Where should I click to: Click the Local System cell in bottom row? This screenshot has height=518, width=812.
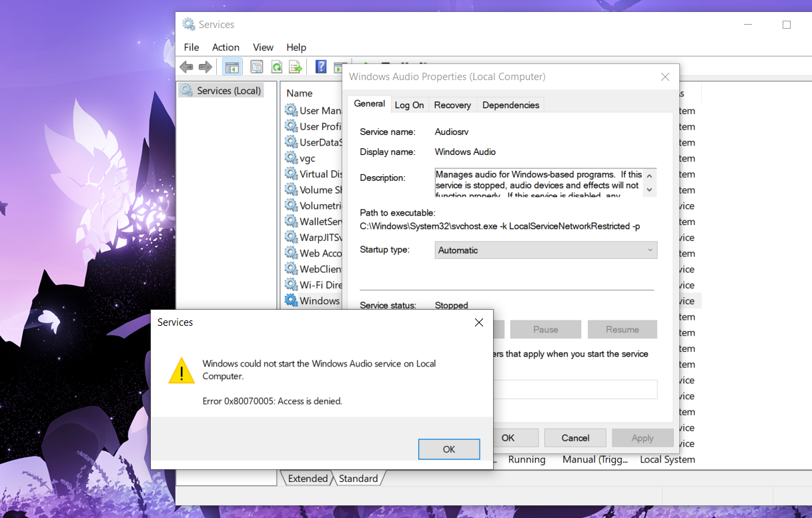click(667, 459)
